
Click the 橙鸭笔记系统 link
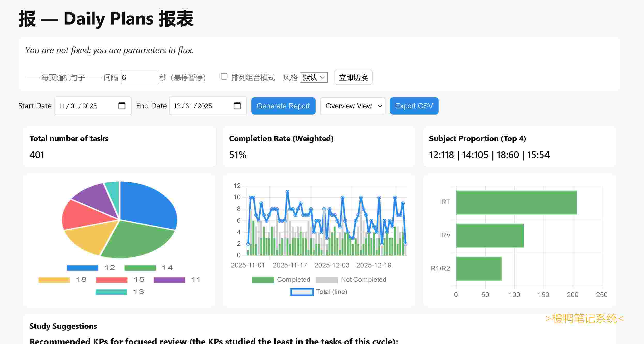[x=584, y=318]
